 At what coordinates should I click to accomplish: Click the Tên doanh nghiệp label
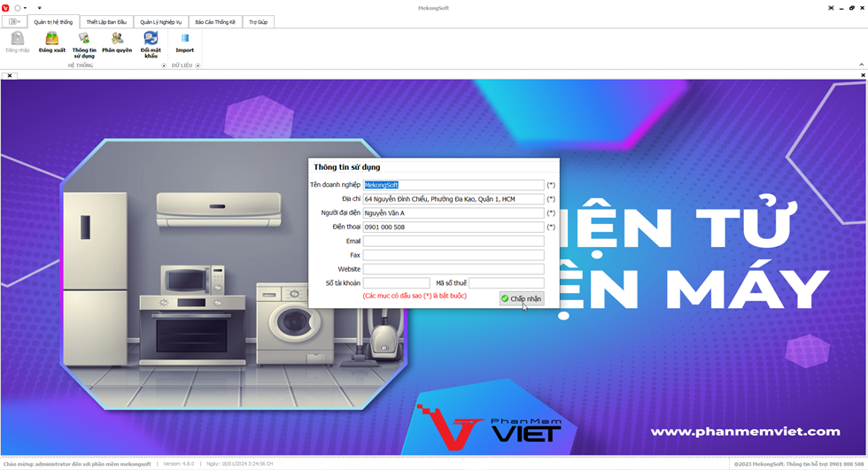(x=335, y=185)
